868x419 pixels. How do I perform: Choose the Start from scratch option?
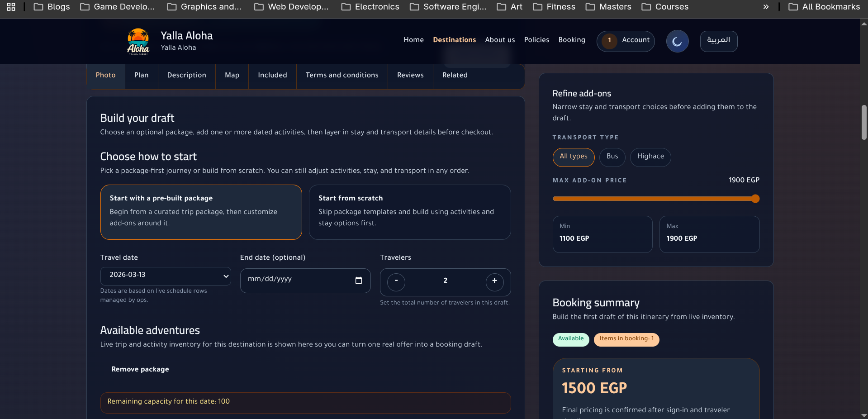click(x=409, y=212)
